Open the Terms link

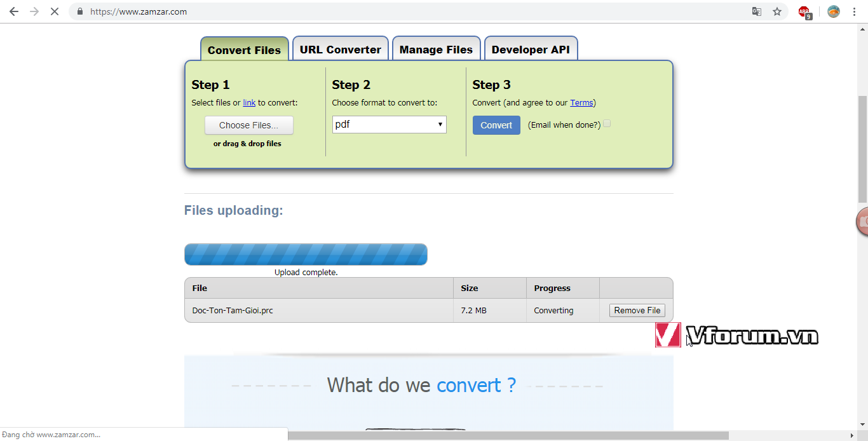coord(581,102)
